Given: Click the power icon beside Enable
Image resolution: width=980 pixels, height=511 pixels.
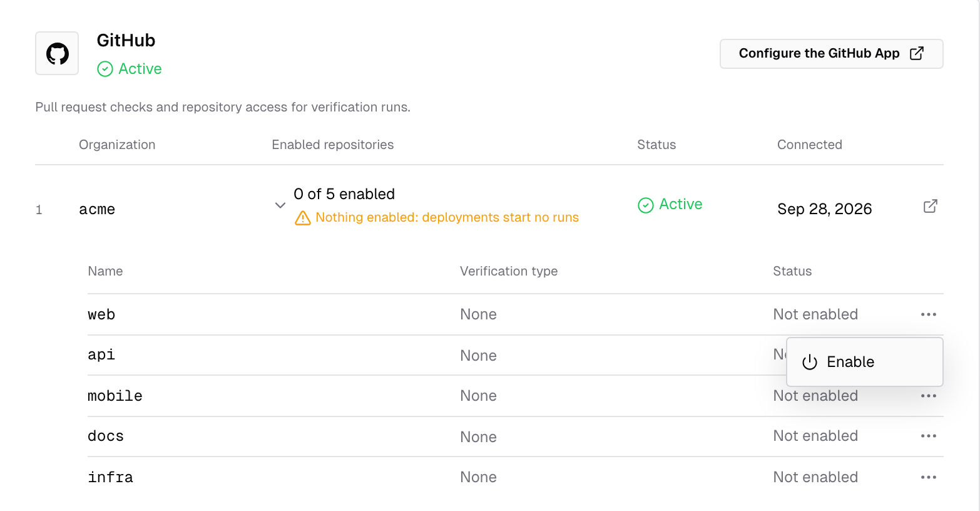Looking at the screenshot, I should (810, 362).
